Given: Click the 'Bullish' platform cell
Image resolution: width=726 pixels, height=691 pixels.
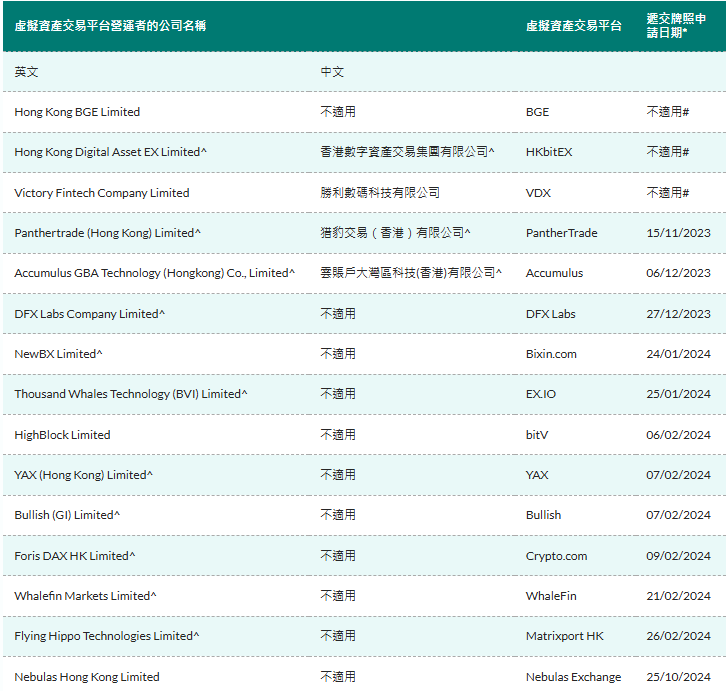Looking at the screenshot, I should pos(543,515).
